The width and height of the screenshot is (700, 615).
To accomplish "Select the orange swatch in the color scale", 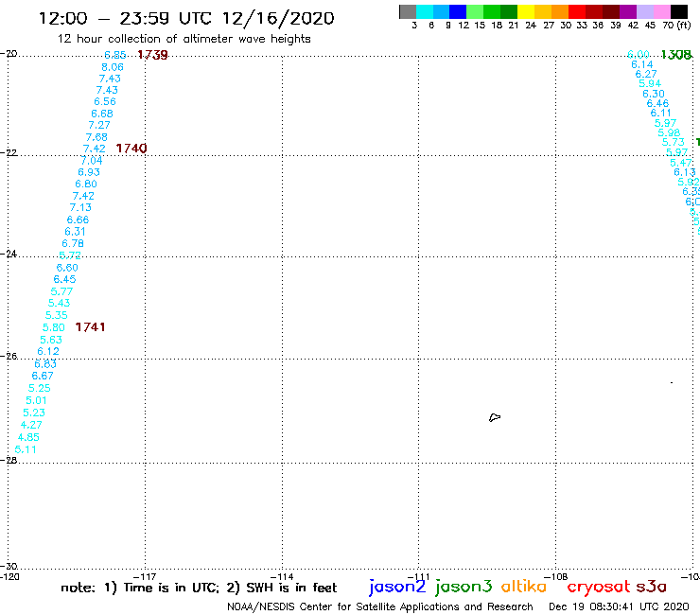I will point(560,11).
